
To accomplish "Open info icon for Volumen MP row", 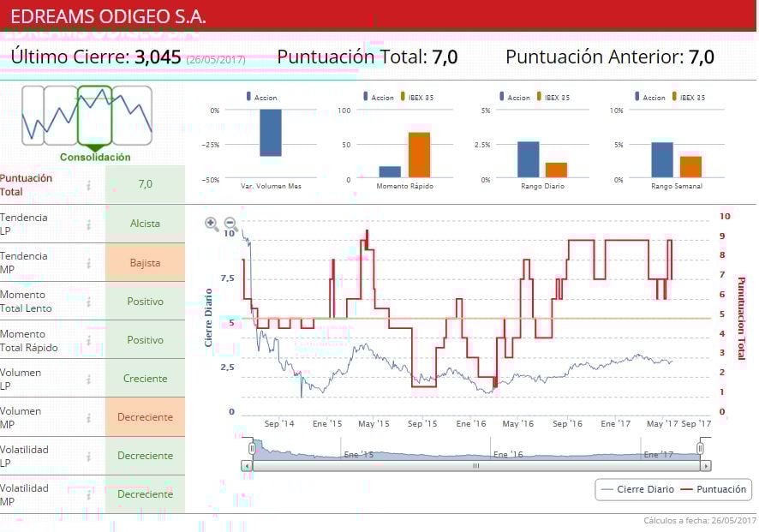I will pyautogui.click(x=88, y=417).
